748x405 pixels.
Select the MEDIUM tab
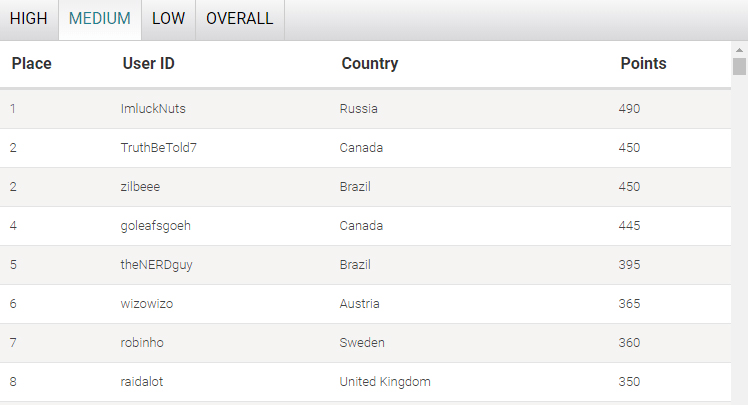(100, 19)
